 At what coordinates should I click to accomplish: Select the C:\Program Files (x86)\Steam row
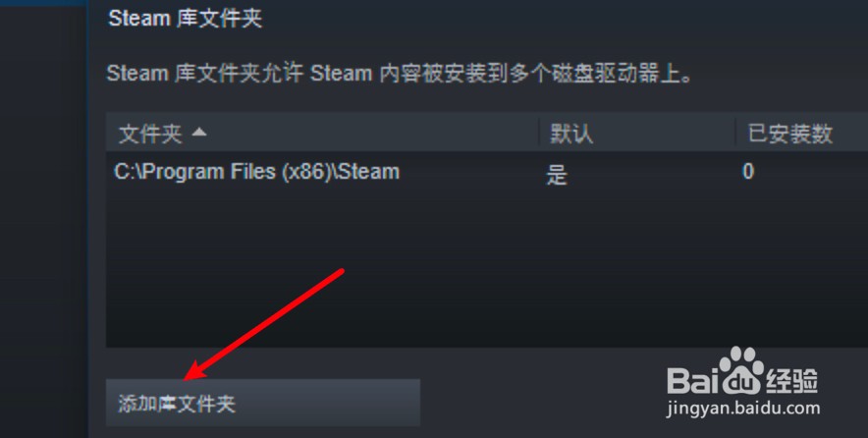coord(487,172)
